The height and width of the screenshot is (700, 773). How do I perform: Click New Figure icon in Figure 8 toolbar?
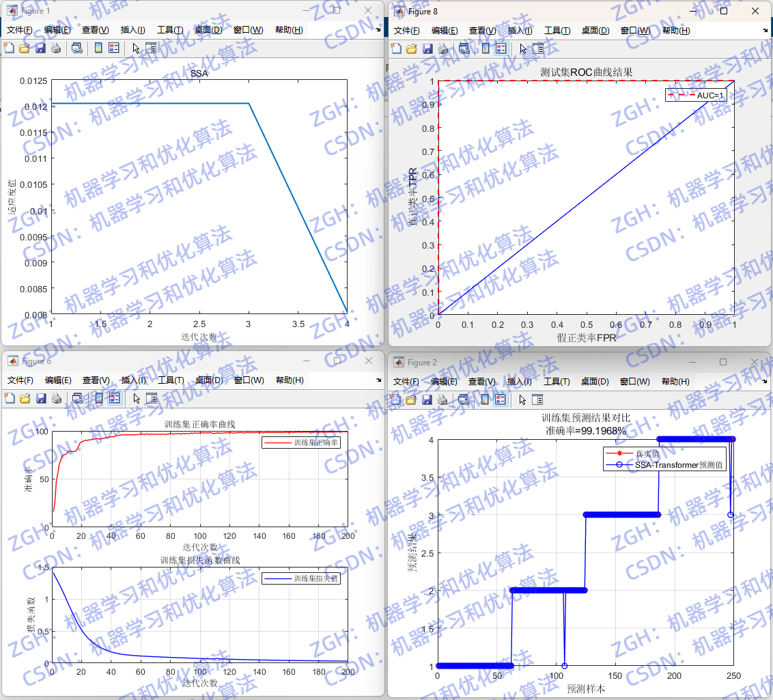pyautogui.click(x=396, y=48)
